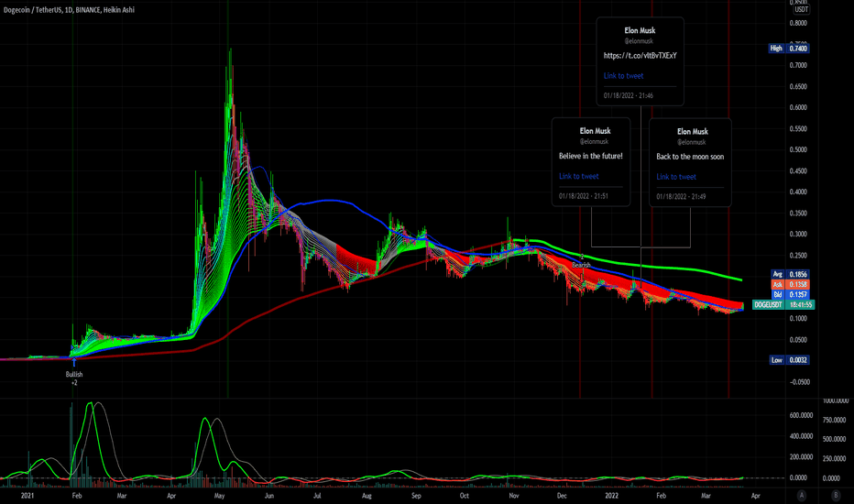The image size is (854, 504).
Task: Click the 0.2500 price scale value
Action: pos(798,256)
